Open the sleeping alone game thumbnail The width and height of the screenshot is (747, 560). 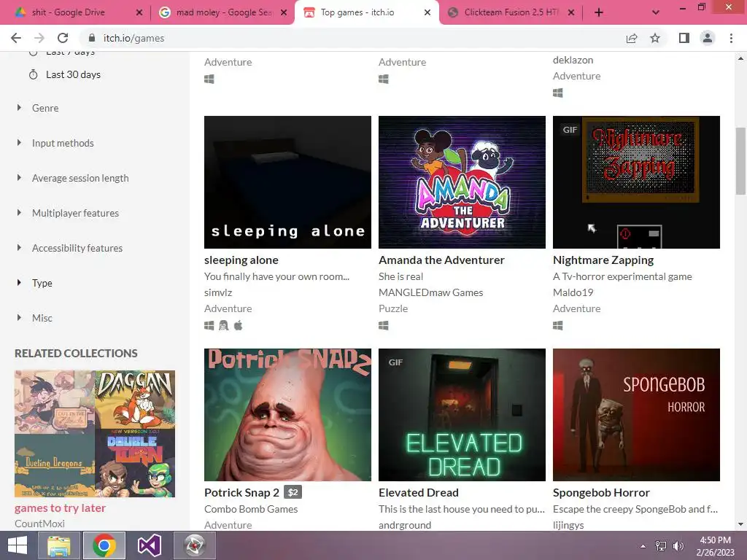tap(287, 182)
